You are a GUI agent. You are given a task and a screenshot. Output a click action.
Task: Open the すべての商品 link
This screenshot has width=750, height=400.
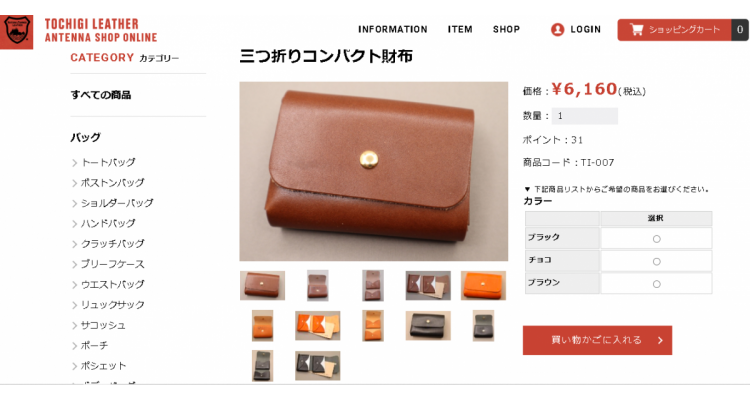point(101,95)
